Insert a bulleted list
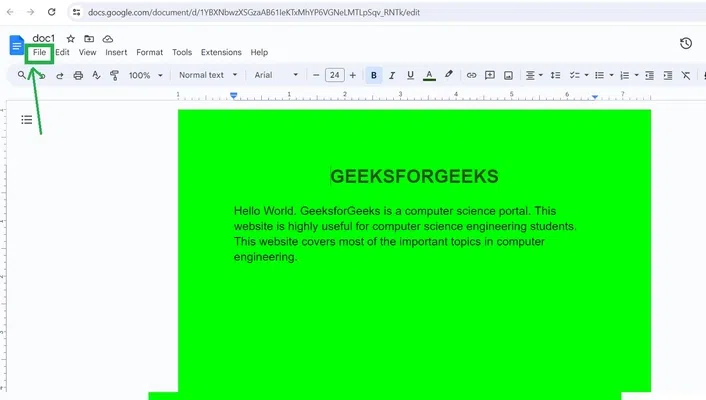This screenshot has height=400, width=706. coord(599,75)
